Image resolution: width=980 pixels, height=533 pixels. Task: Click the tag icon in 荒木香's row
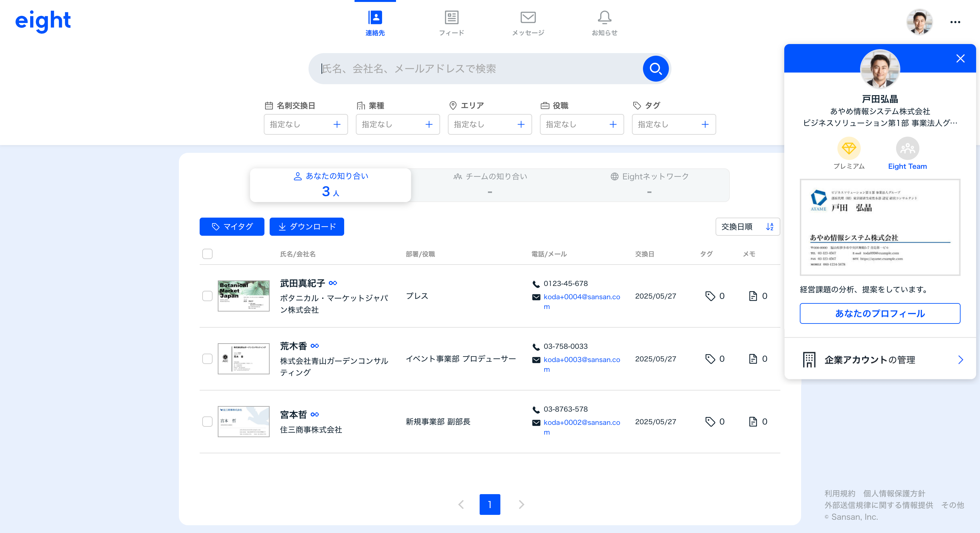click(710, 358)
